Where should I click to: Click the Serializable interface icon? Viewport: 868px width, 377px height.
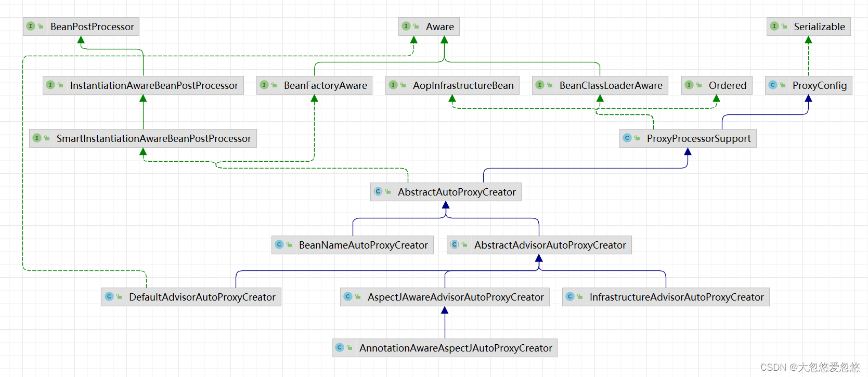[774, 26]
